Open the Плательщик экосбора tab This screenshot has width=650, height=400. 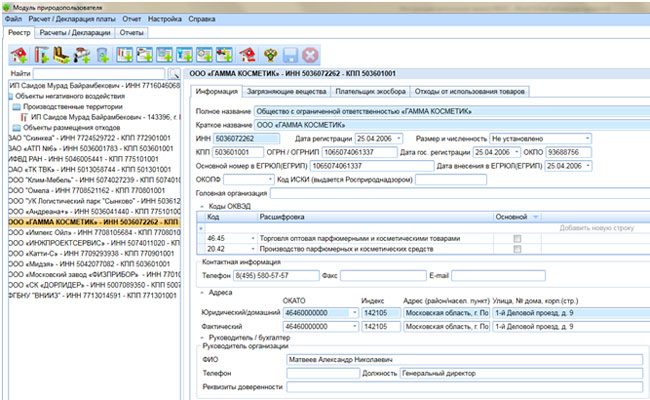click(x=370, y=92)
